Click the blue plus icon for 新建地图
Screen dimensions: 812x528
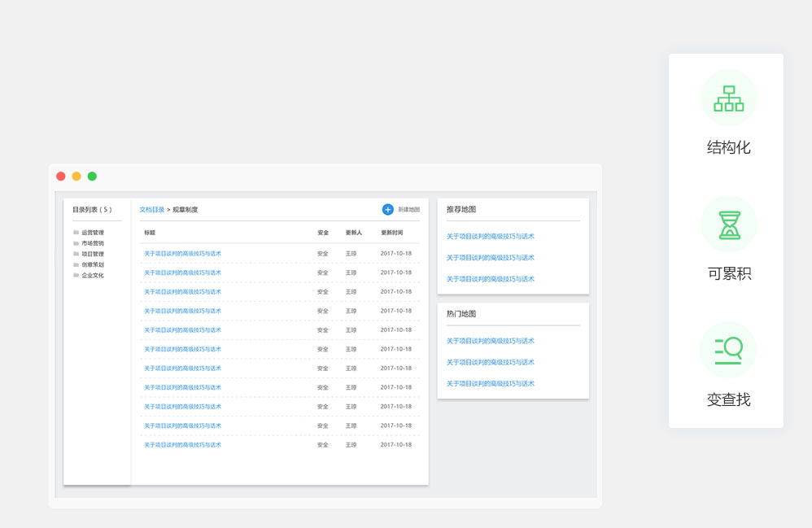click(x=387, y=210)
